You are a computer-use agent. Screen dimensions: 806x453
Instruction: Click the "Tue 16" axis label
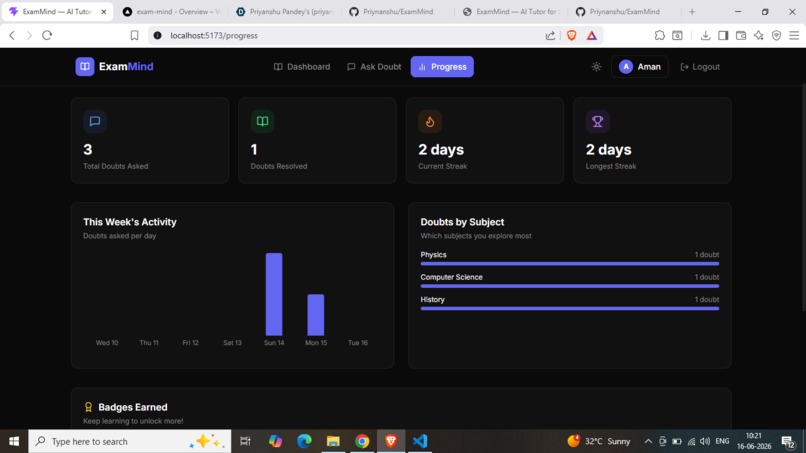tap(358, 343)
